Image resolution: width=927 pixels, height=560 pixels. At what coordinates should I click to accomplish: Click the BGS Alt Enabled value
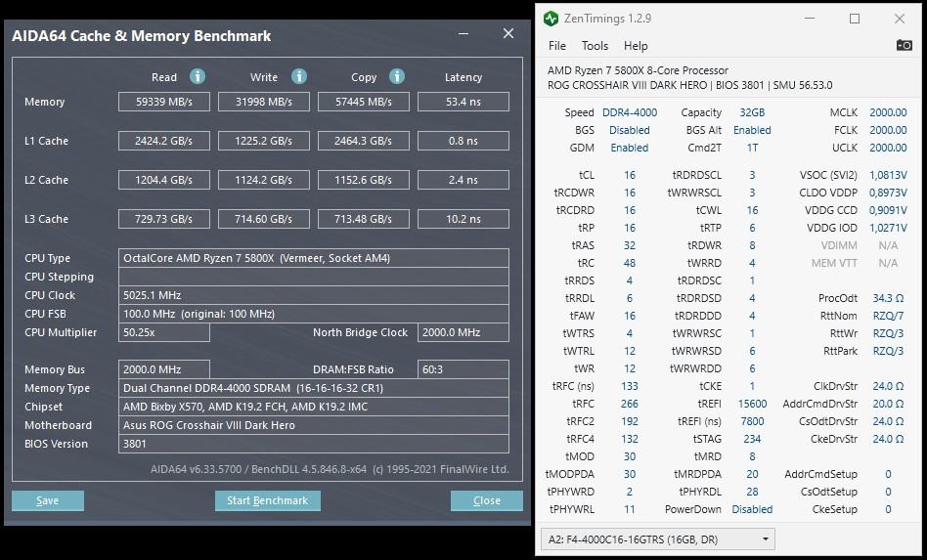tap(752, 130)
